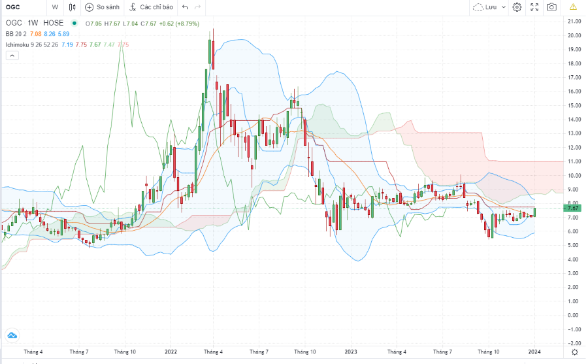Image resolution: width=588 pixels, height=364 pixels.
Task: Change the W weekly interval selector
Action: (x=55, y=7)
